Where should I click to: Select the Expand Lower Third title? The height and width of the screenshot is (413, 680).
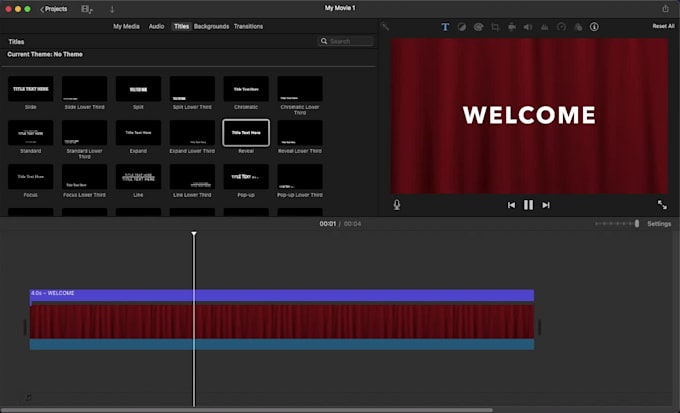click(x=192, y=133)
